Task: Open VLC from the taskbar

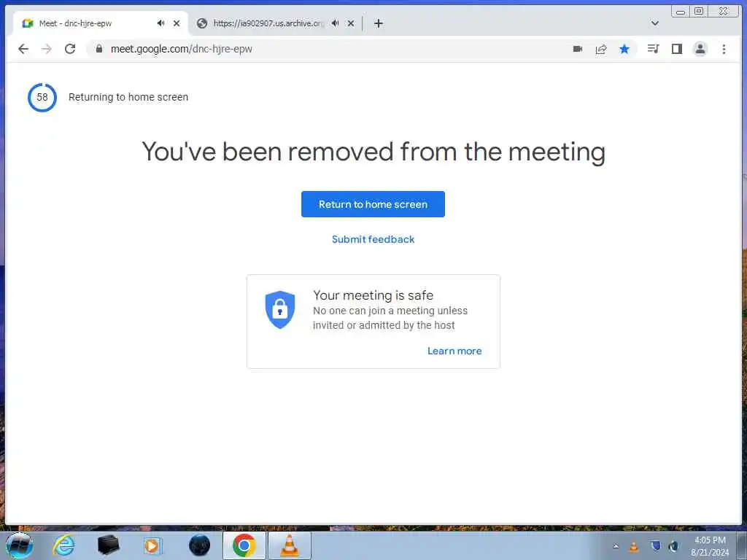Action: 289,545
